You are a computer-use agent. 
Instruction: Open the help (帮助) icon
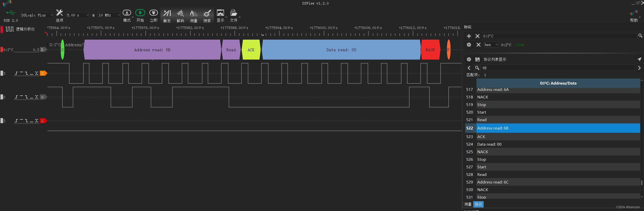[x=633, y=13]
